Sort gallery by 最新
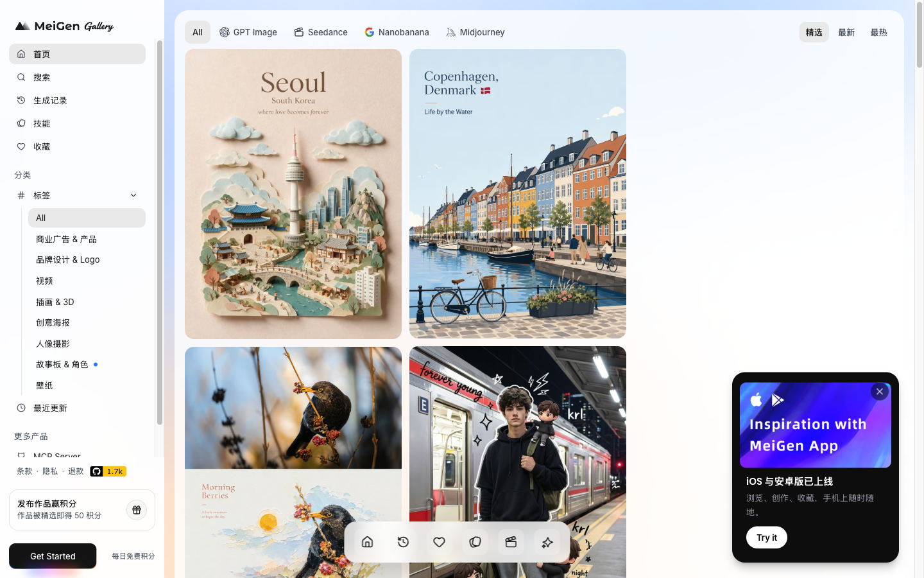The height and width of the screenshot is (578, 924). coord(846,32)
